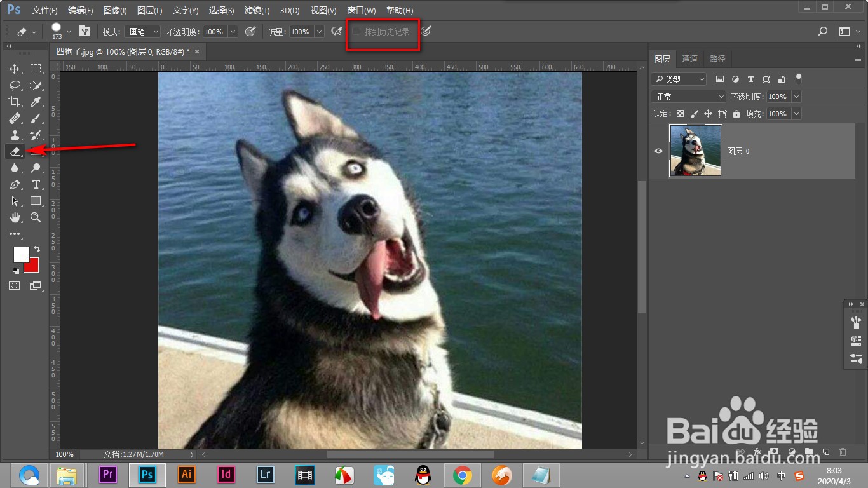
Task: Select the Blur tool
Action: (14, 168)
